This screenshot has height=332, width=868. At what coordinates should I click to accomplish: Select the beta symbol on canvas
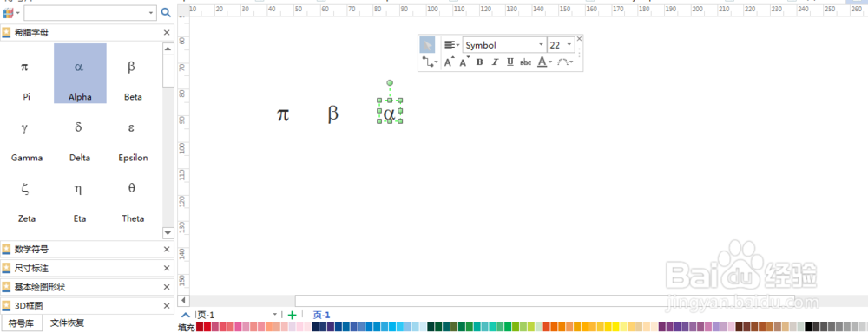click(332, 114)
